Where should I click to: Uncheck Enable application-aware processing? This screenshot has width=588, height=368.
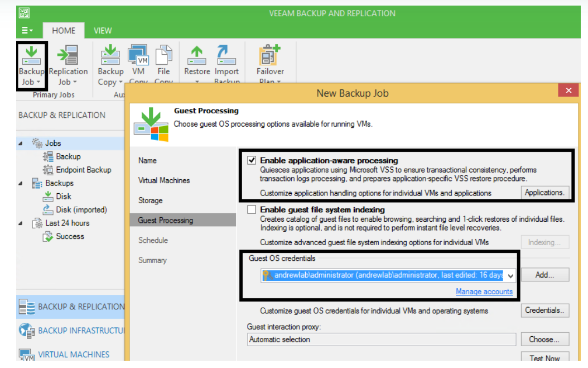point(252,161)
